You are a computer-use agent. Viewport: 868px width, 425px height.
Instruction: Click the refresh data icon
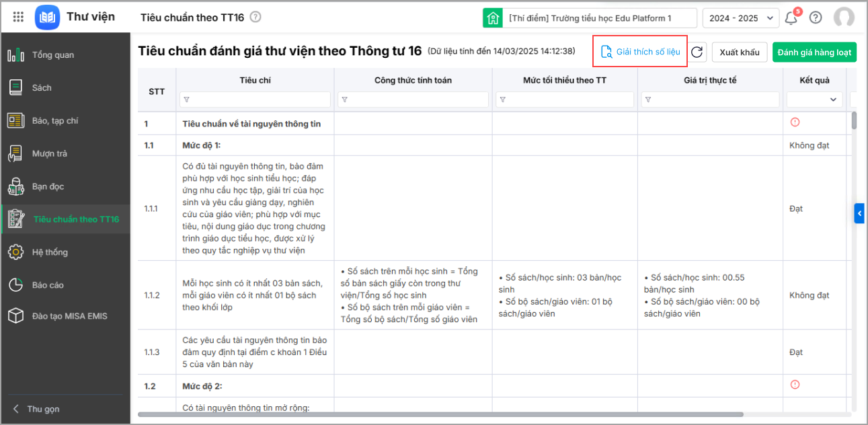[697, 52]
